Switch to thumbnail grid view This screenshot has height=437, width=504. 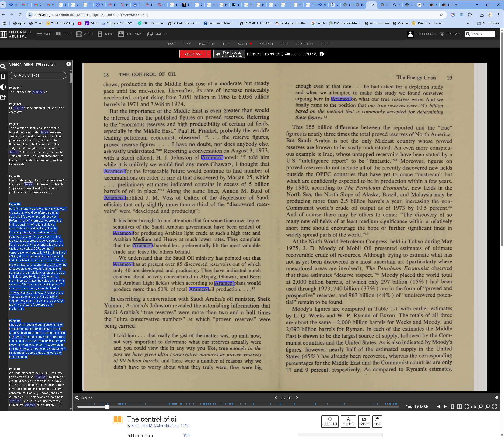click(466, 406)
